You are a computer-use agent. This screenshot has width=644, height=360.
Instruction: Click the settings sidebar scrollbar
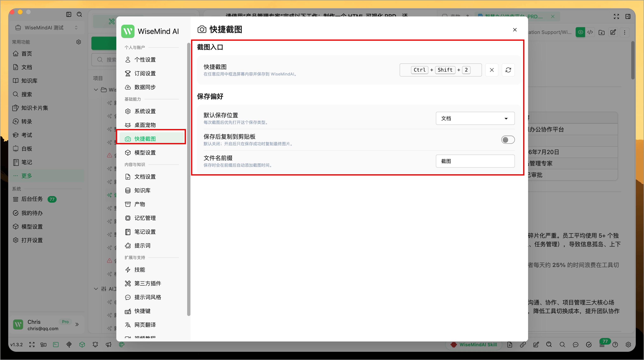pos(189,179)
